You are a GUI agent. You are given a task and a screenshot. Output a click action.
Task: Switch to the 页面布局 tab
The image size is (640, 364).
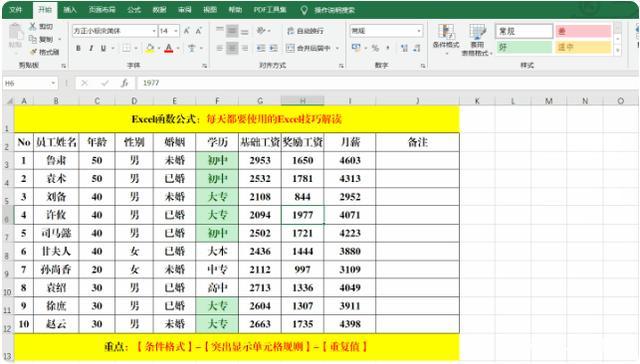102,9
